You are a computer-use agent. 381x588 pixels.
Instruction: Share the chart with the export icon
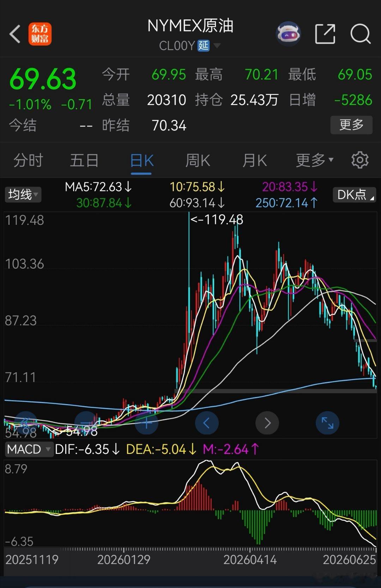click(325, 34)
